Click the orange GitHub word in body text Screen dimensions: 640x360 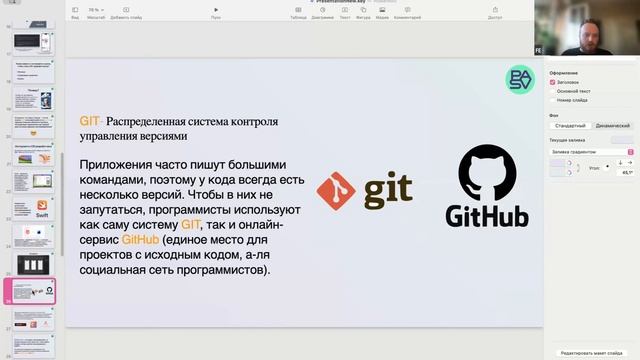tap(140, 240)
